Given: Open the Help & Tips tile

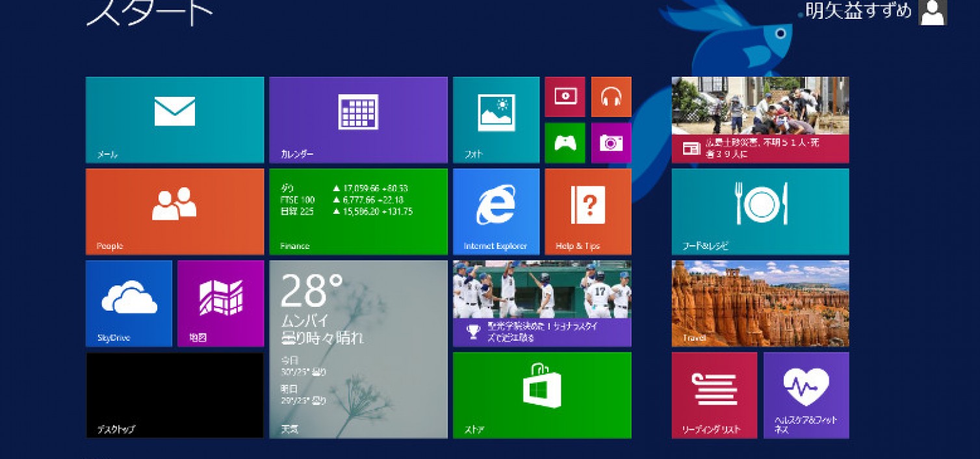Looking at the screenshot, I should tap(588, 212).
